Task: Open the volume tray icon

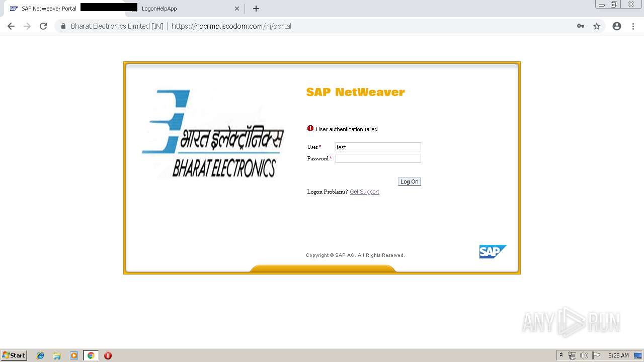Action: click(584, 355)
